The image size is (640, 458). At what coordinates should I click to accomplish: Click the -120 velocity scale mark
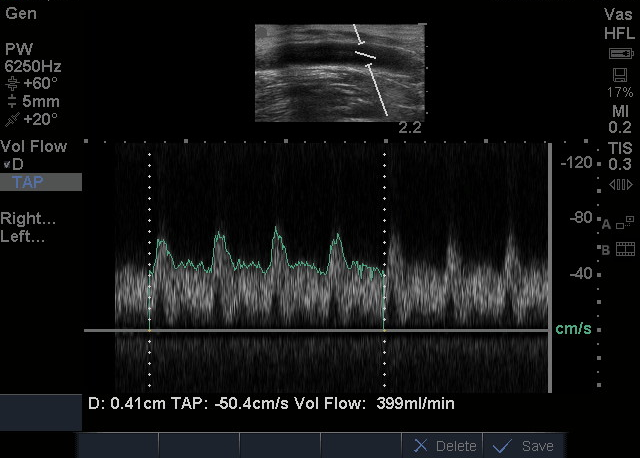(576, 163)
